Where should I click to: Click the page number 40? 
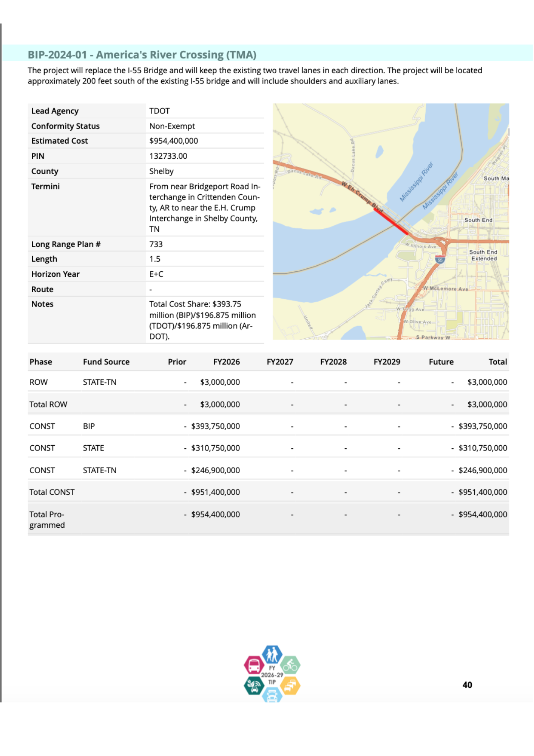coord(467,685)
